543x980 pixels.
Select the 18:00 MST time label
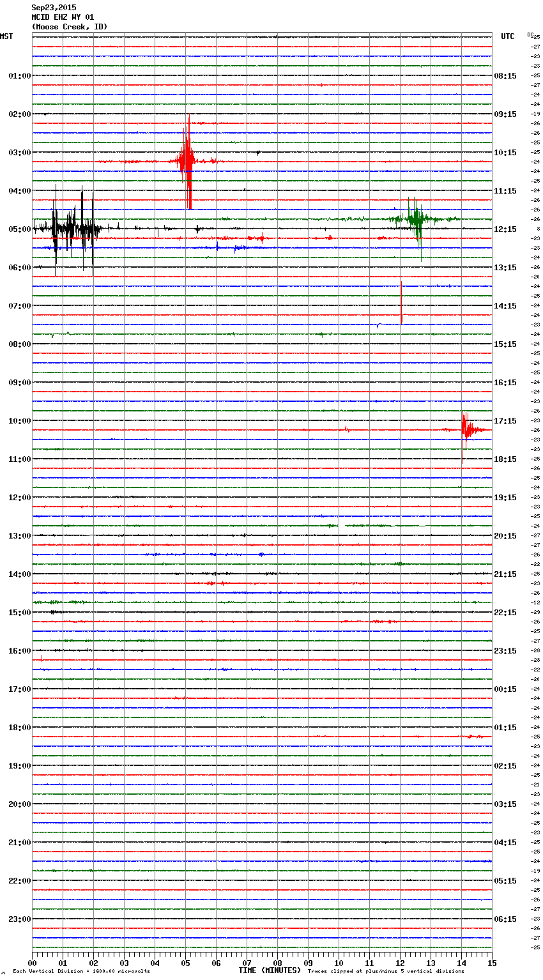[x=19, y=727]
